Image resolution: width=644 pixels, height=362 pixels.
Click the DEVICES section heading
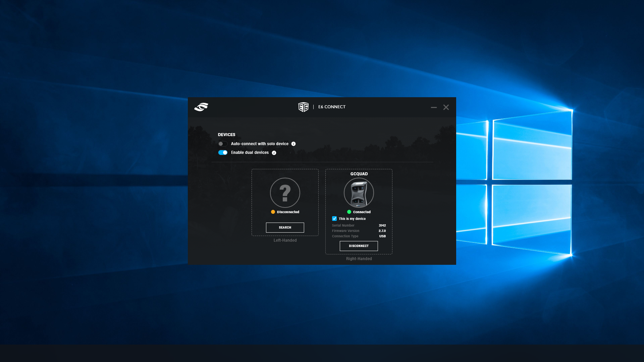point(226,135)
